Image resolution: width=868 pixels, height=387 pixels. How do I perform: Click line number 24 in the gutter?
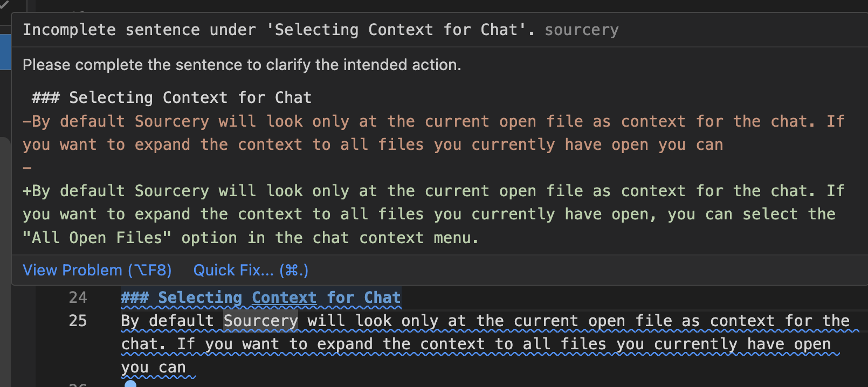pos(78,298)
